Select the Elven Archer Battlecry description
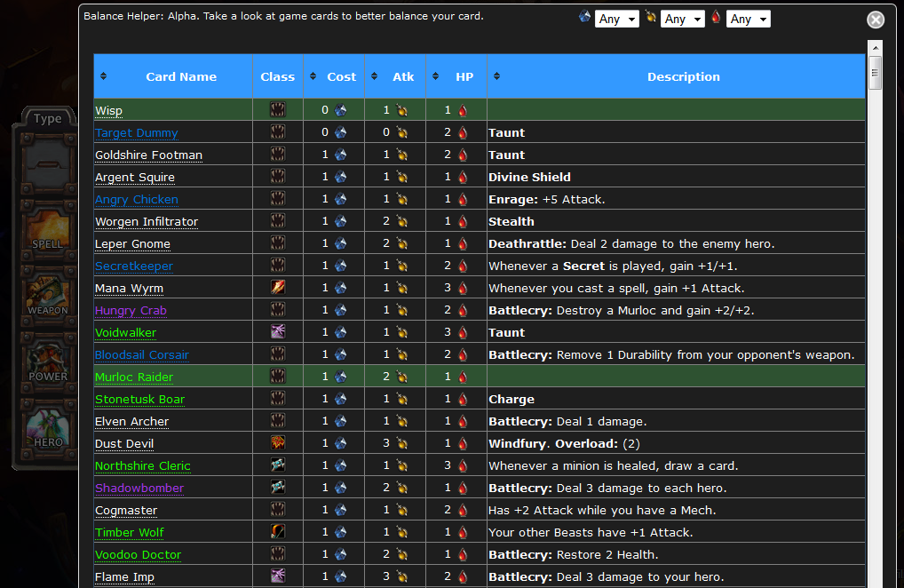 click(567, 421)
